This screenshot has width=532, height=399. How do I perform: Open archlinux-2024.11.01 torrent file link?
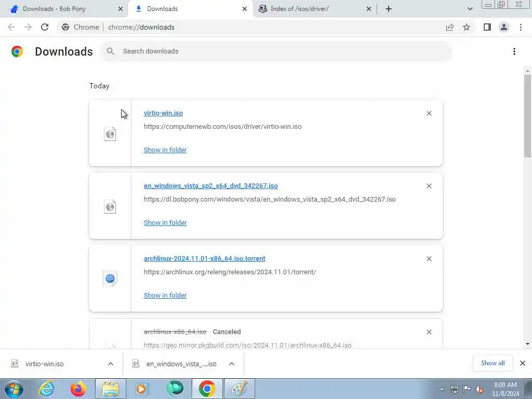point(205,258)
